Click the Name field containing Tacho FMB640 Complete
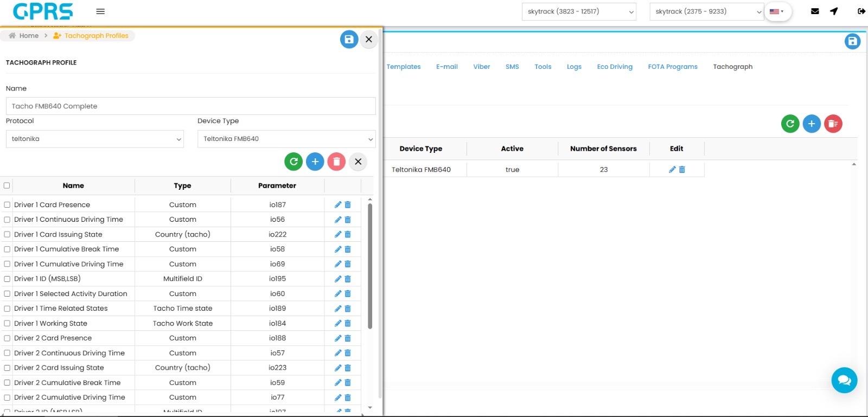This screenshot has height=417, width=868. click(190, 106)
